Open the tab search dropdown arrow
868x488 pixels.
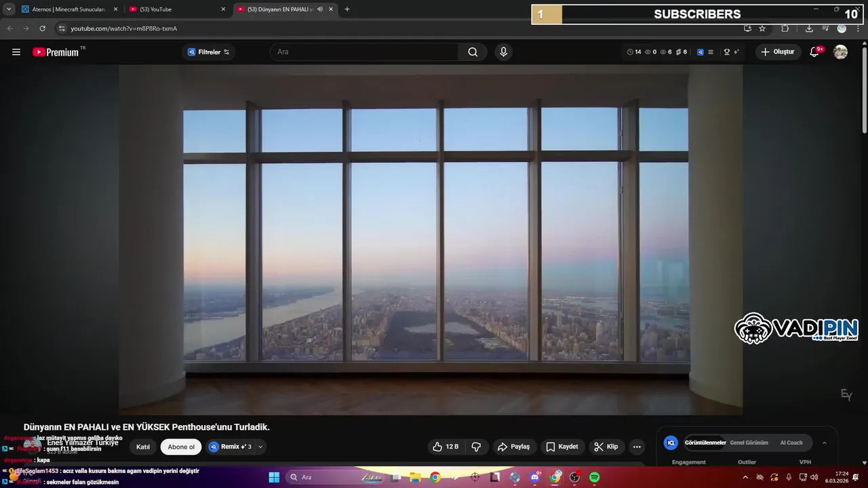(9, 9)
